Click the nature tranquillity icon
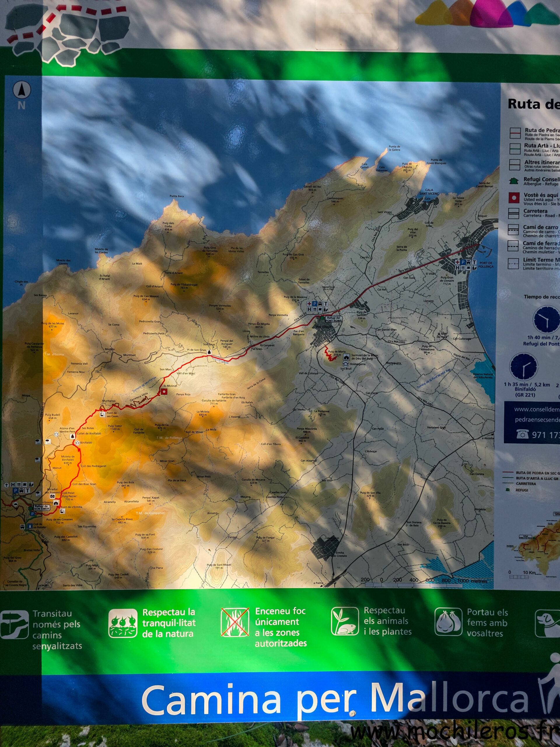This screenshot has height=747, width=560. (x=123, y=623)
